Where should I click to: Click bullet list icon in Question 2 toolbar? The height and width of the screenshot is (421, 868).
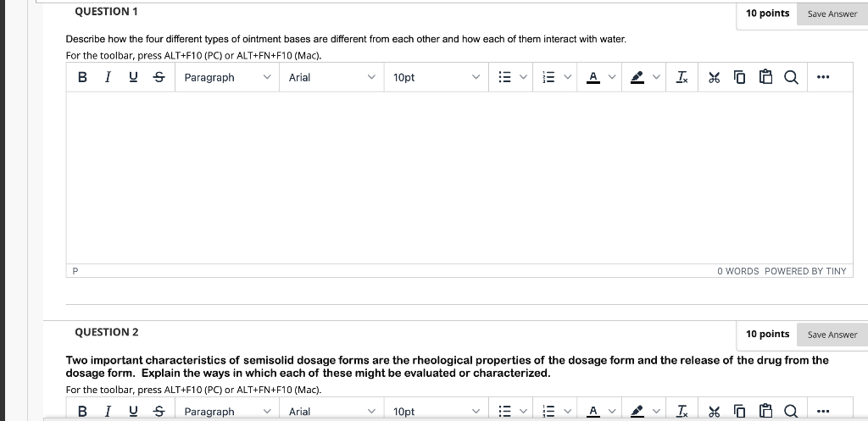coord(504,412)
